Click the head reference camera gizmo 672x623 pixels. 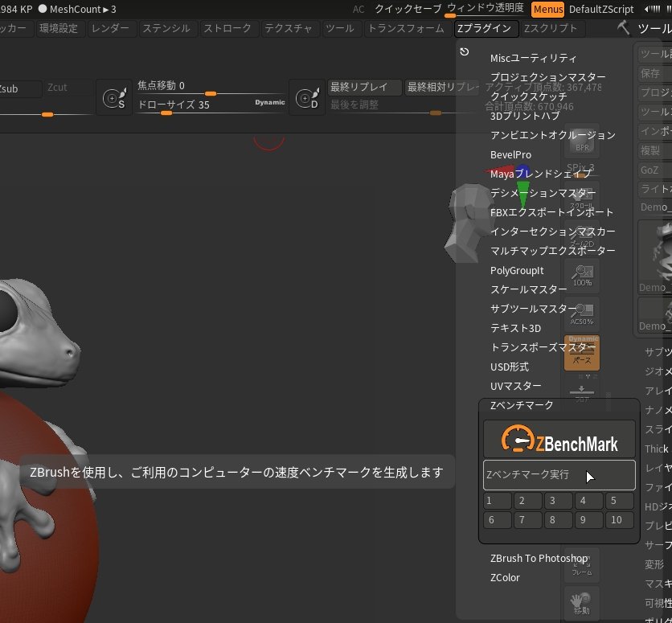point(469,223)
